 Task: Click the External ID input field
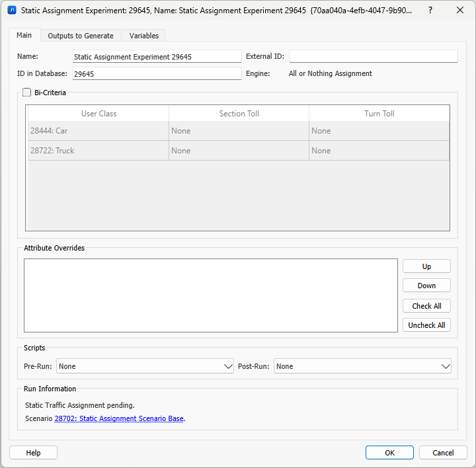373,57
